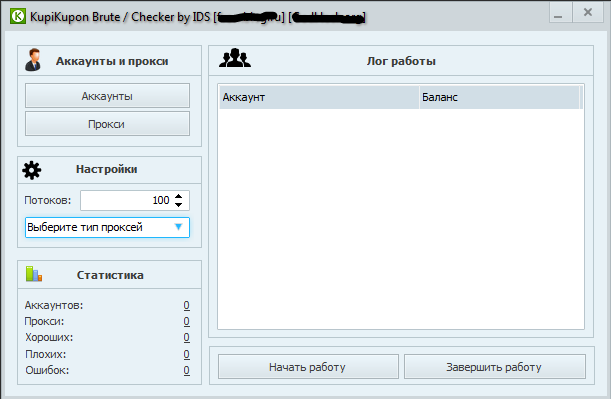This screenshot has height=399, width=611.
Task: Click the Ошибок count link
Action: tap(187, 370)
